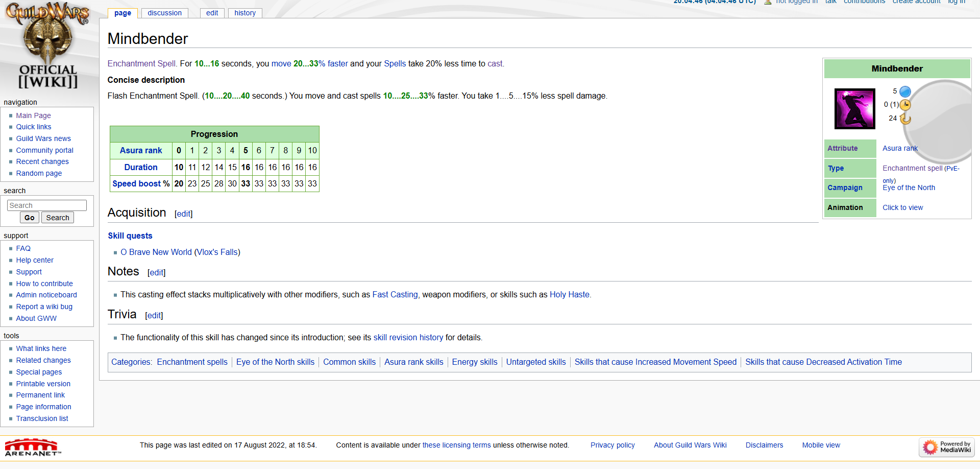Open Main Page in navigation
The height and width of the screenshot is (469, 980).
pyautogui.click(x=33, y=115)
